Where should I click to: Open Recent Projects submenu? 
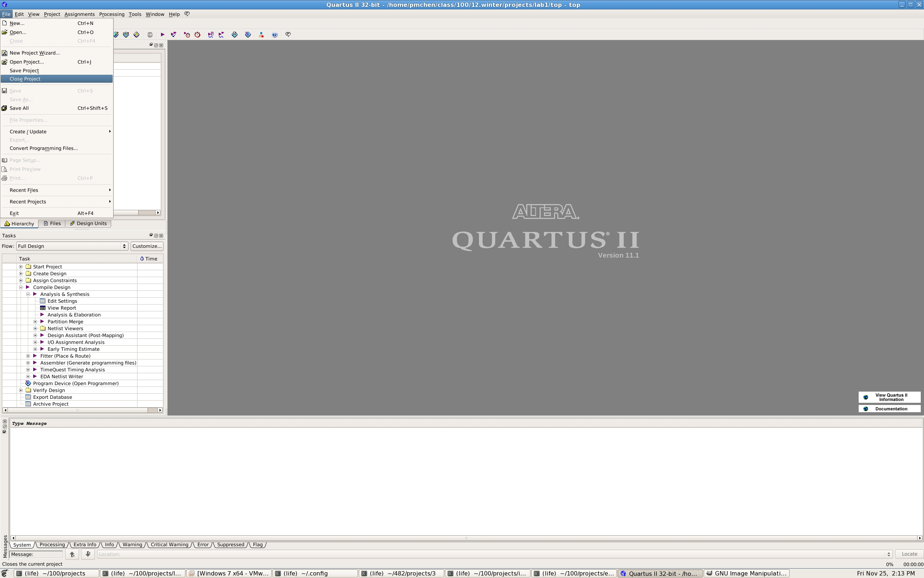point(57,202)
